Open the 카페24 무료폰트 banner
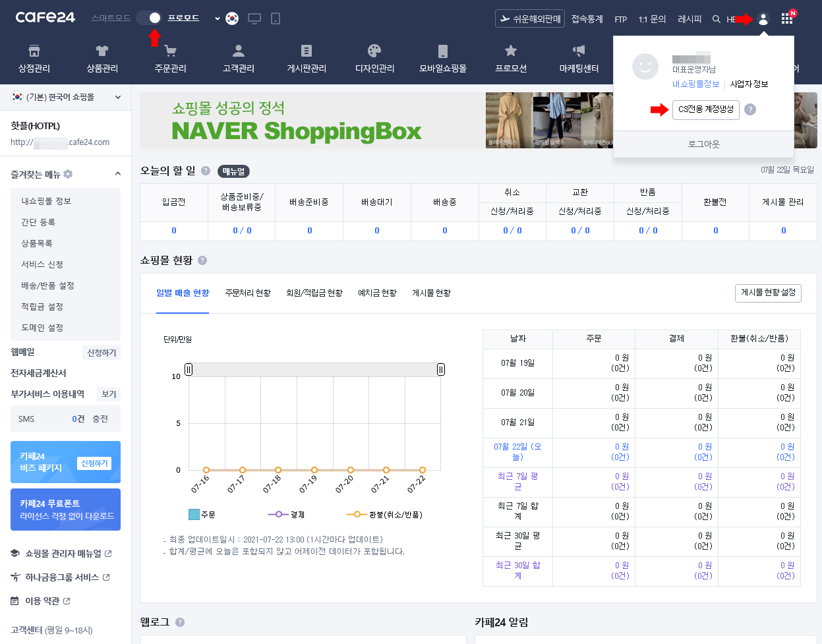 (66, 510)
